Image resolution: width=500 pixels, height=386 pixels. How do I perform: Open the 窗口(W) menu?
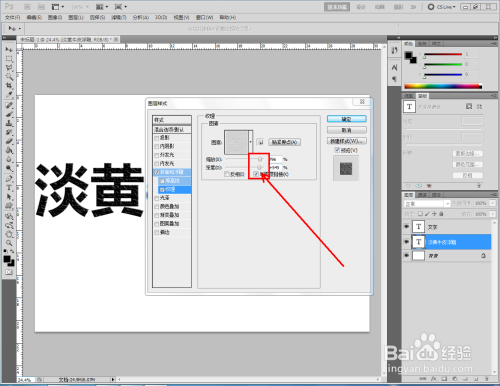(x=204, y=17)
